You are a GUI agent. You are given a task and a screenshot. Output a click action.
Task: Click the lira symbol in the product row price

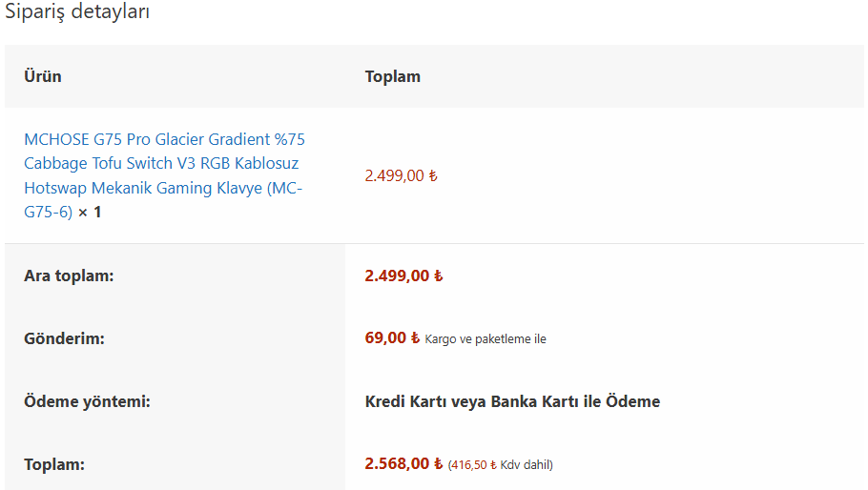(x=433, y=175)
